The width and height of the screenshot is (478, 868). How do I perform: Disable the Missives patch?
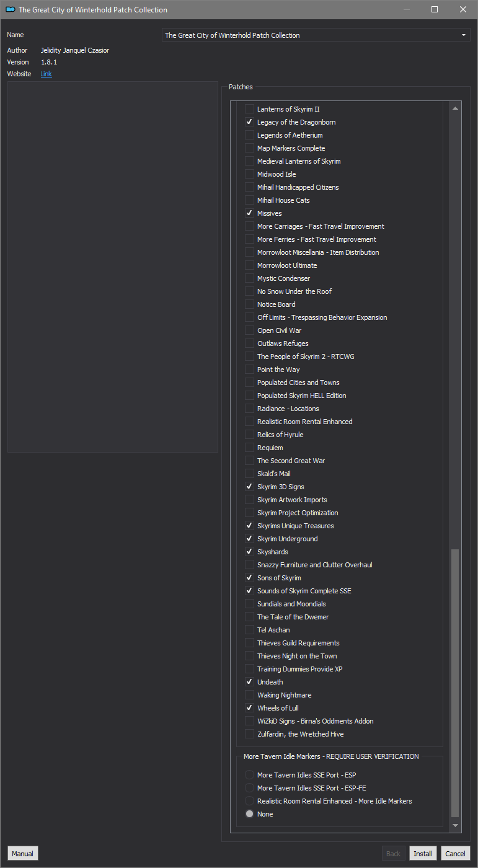[249, 213]
